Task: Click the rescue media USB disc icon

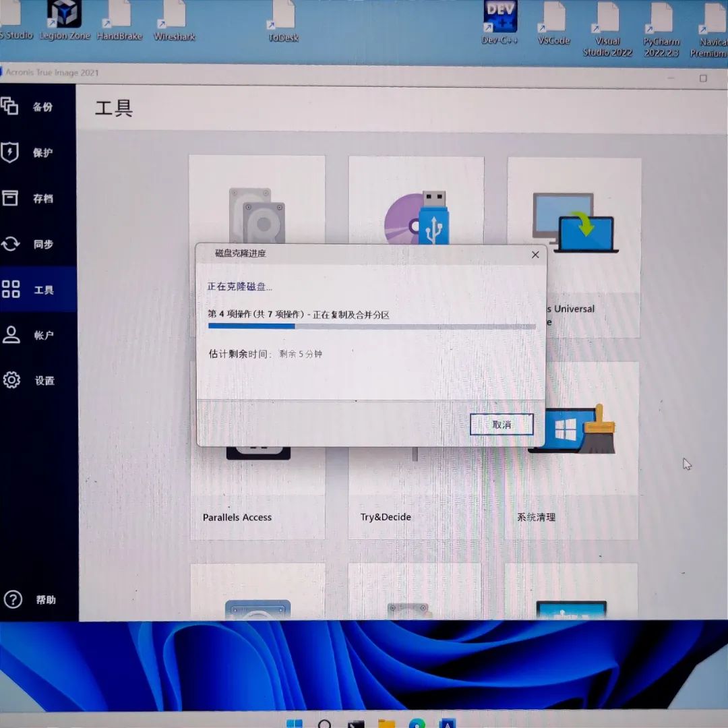Action: (x=417, y=217)
